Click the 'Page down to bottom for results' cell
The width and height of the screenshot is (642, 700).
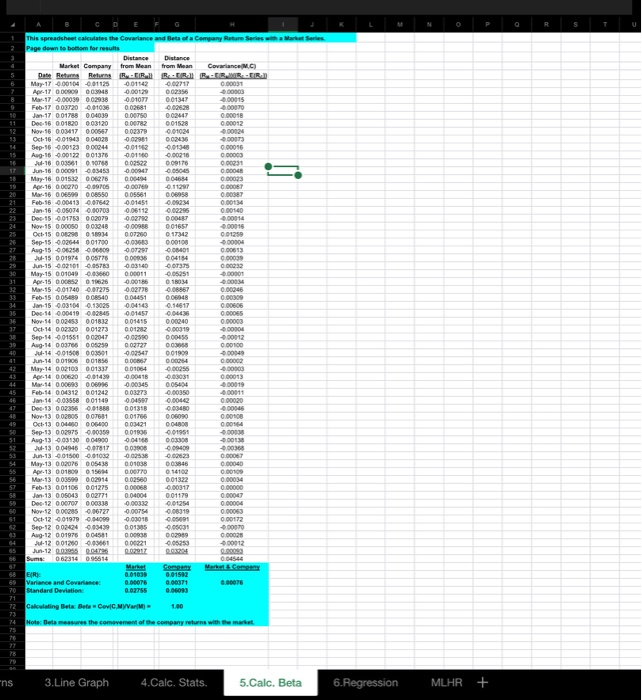[73, 48]
